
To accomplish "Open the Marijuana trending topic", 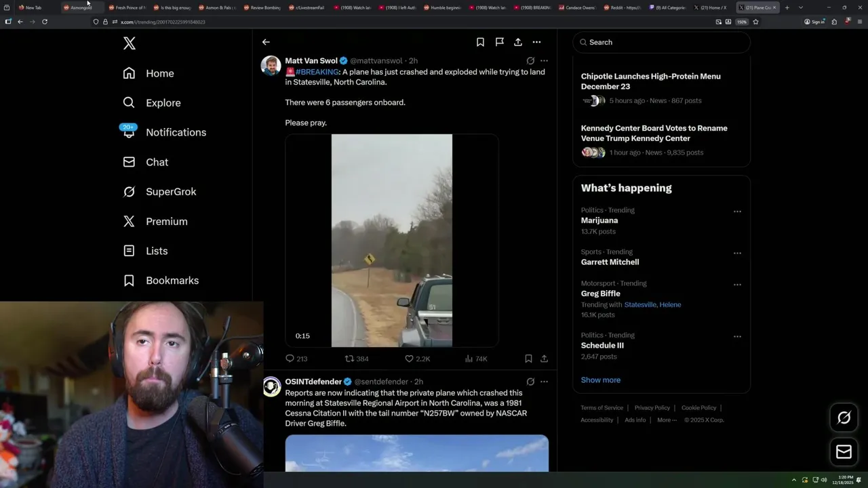I will (x=599, y=220).
